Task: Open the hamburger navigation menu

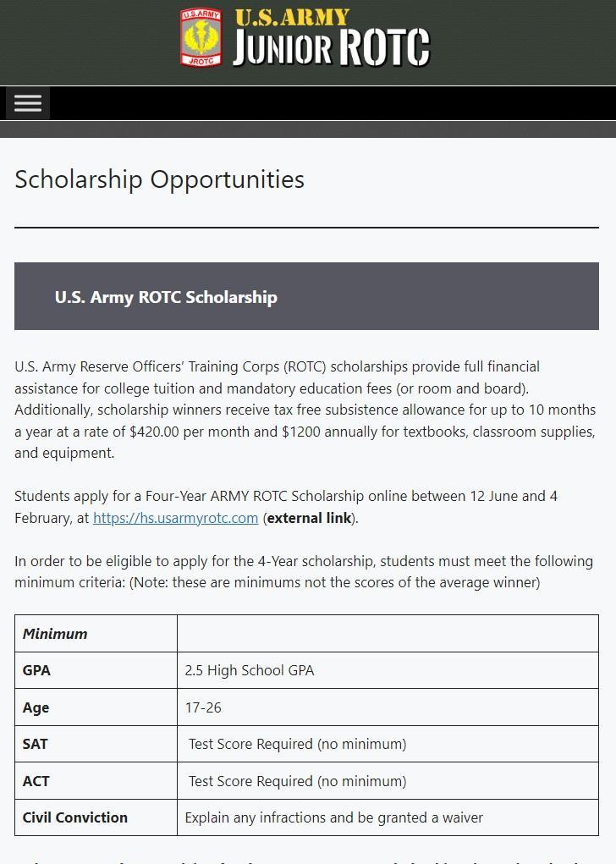Action: [27, 102]
